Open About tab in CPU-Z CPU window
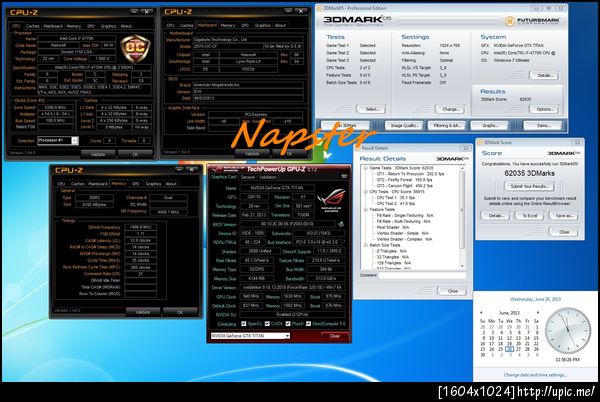Image resolution: width=600 pixels, height=402 pixels. (126, 26)
